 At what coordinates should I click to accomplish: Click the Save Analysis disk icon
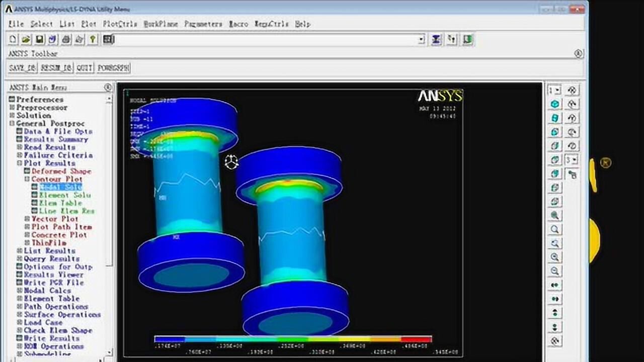point(39,39)
